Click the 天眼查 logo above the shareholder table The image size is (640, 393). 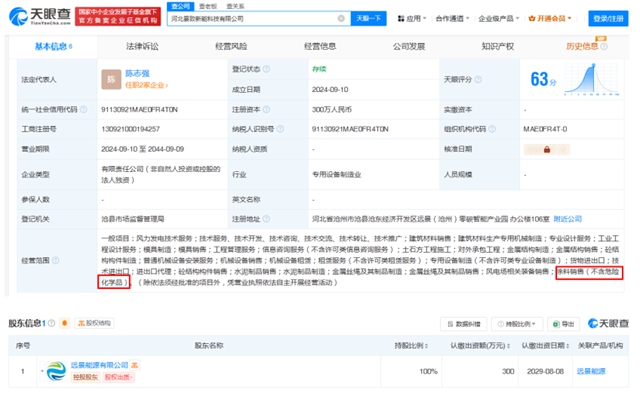pyautogui.click(x=608, y=323)
